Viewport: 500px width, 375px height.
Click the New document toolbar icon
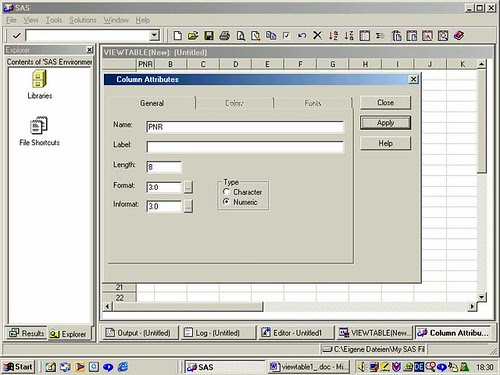(178, 35)
